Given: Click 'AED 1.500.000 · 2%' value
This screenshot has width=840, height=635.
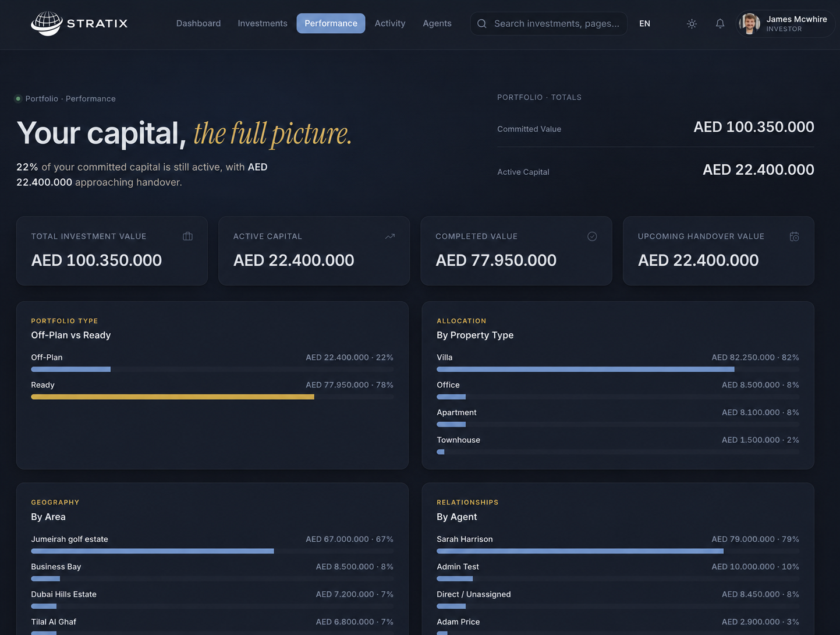Looking at the screenshot, I should [761, 440].
